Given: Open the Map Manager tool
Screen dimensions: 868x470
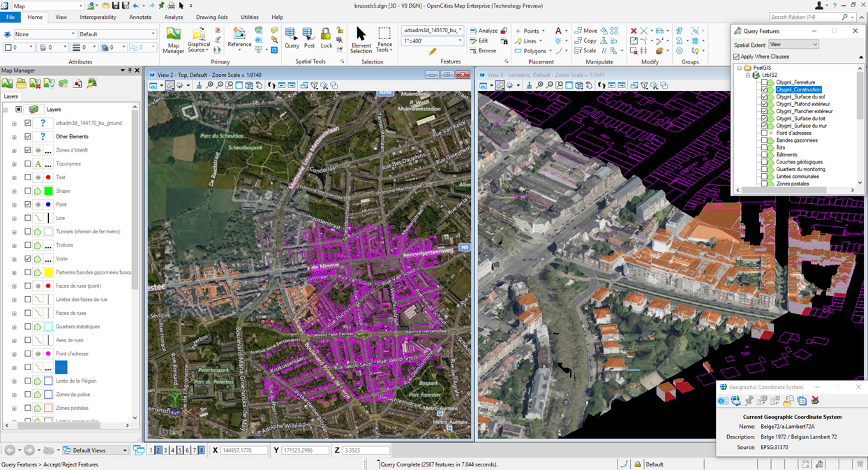Looking at the screenshot, I should (x=173, y=40).
